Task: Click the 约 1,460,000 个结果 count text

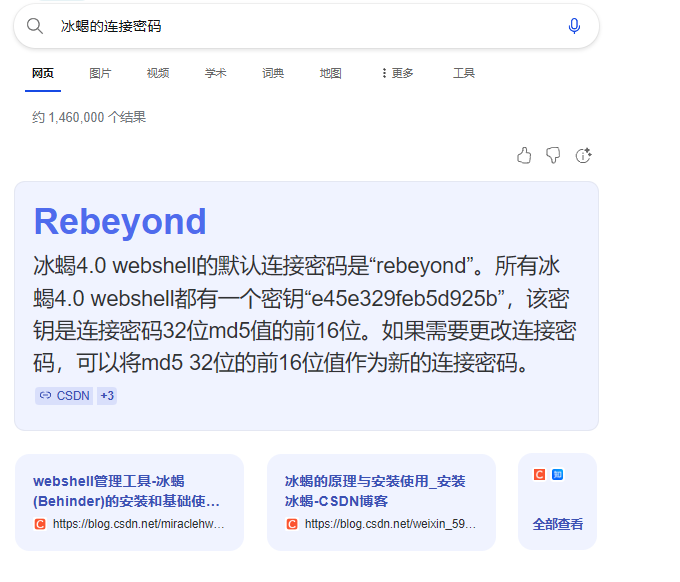Action: 89,117
